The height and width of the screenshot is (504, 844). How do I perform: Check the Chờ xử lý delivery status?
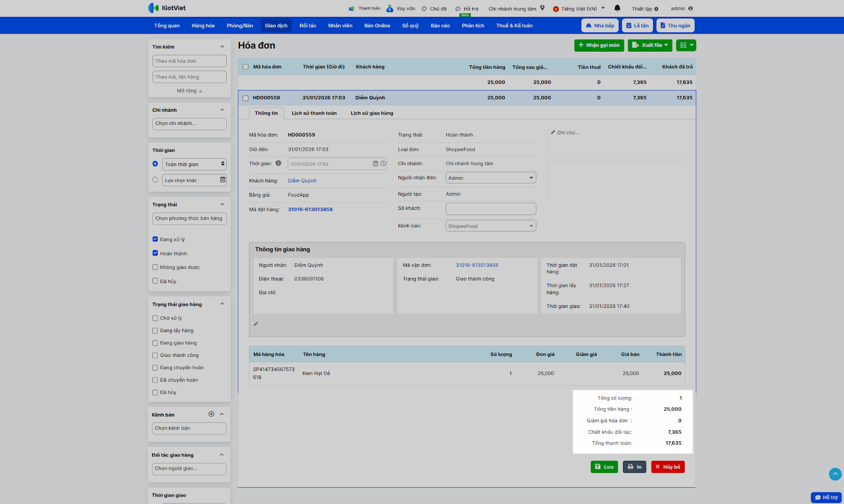[x=155, y=318]
